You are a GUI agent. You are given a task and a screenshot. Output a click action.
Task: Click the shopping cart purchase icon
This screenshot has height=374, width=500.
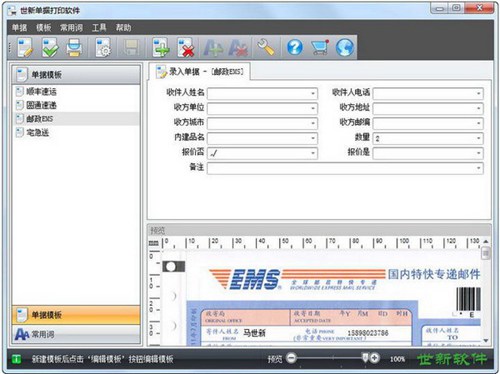(x=320, y=47)
